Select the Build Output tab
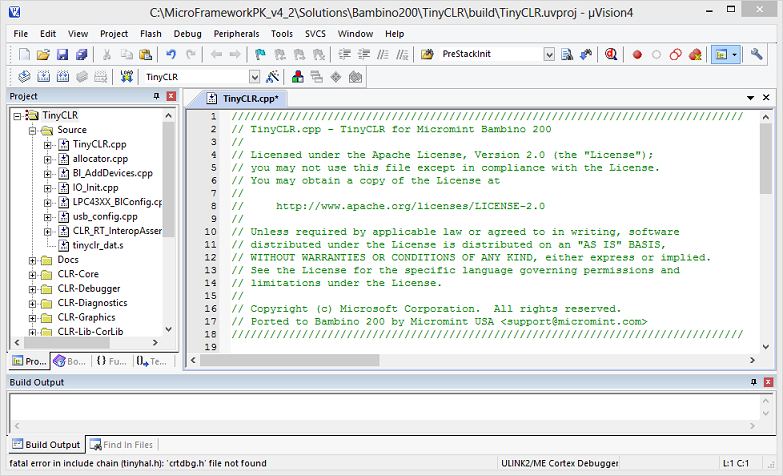 pyautogui.click(x=46, y=445)
